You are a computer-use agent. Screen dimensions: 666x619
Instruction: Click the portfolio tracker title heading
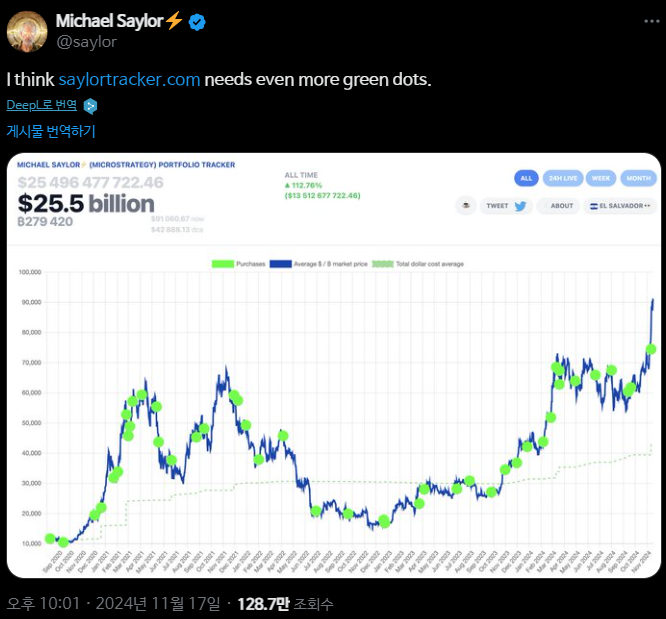(x=126, y=165)
